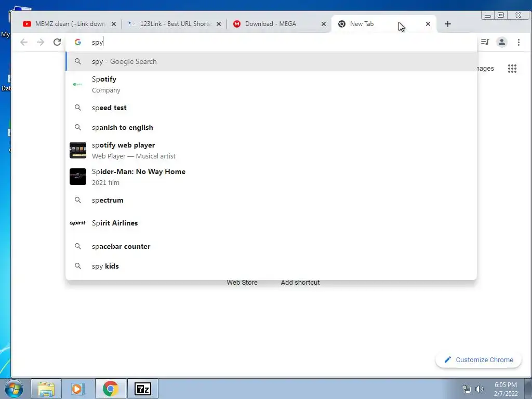Click search icon beside 'spectrum'

point(78,200)
